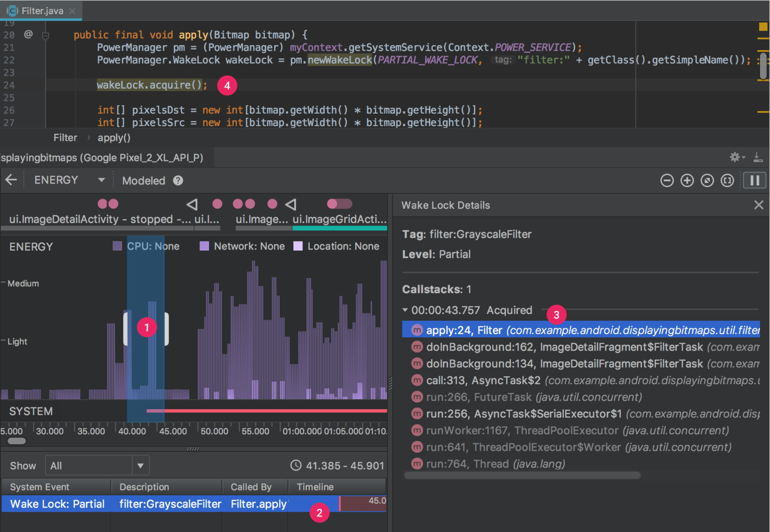The width and height of the screenshot is (770, 532).
Task: Open the session settings gear icon
Action: 735,157
